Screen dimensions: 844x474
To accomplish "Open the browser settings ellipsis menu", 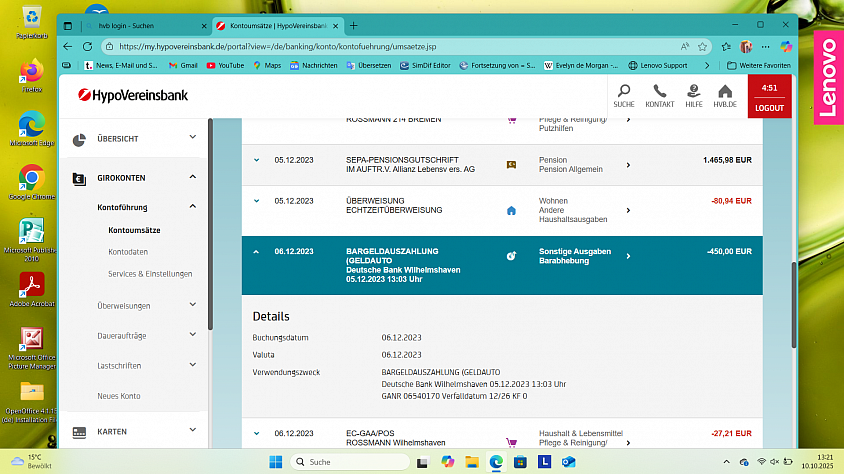I will tap(765, 47).
